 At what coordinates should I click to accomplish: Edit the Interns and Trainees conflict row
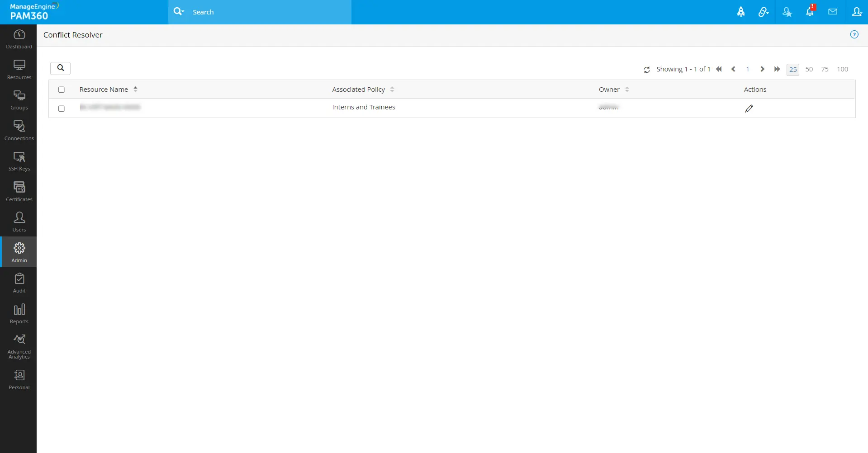(x=749, y=109)
